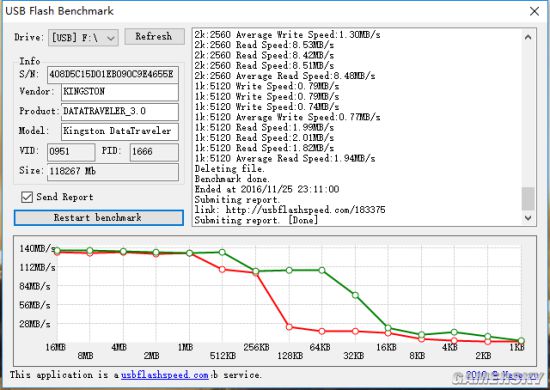Open the Drive selection dropdown
This screenshot has height=390, width=550.
[83, 38]
